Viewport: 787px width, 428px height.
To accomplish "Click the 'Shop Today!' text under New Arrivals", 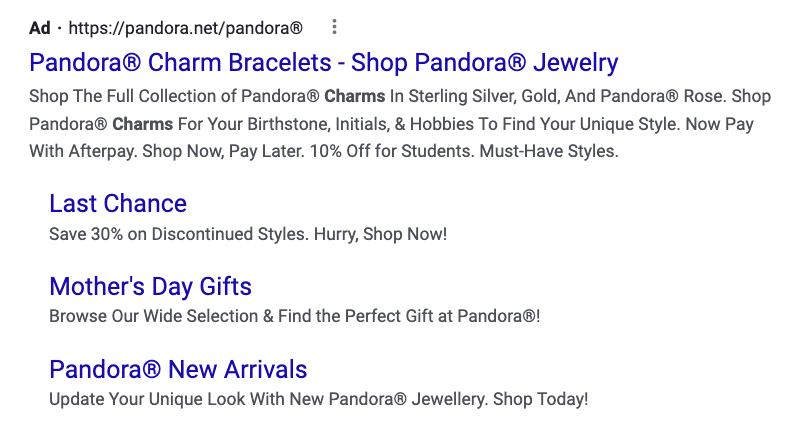I will click(x=540, y=399).
